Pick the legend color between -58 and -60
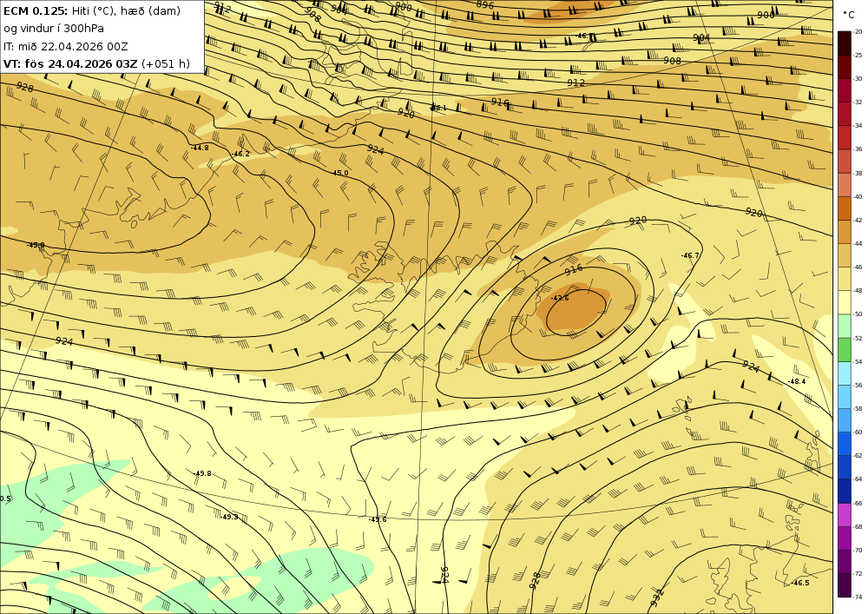 click(845, 420)
